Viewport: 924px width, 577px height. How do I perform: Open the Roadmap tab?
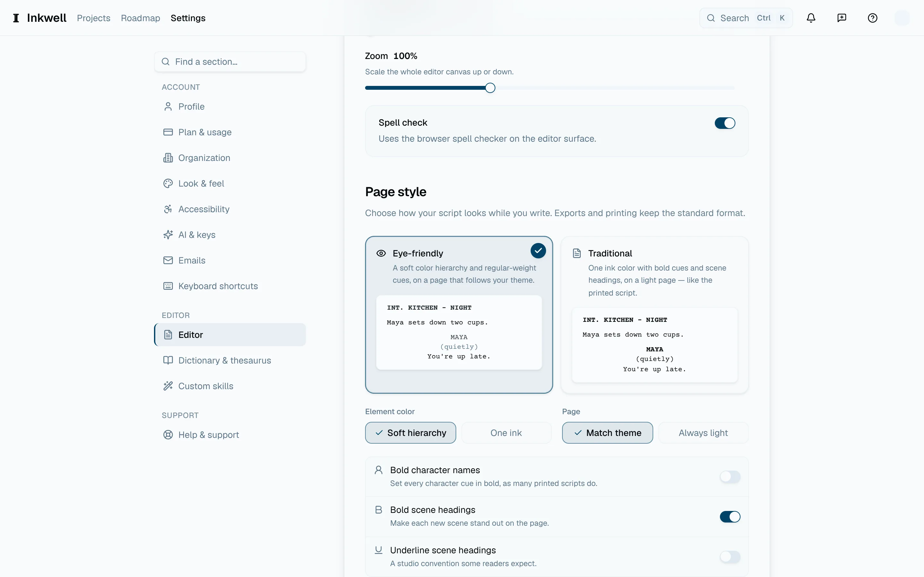[x=141, y=18]
